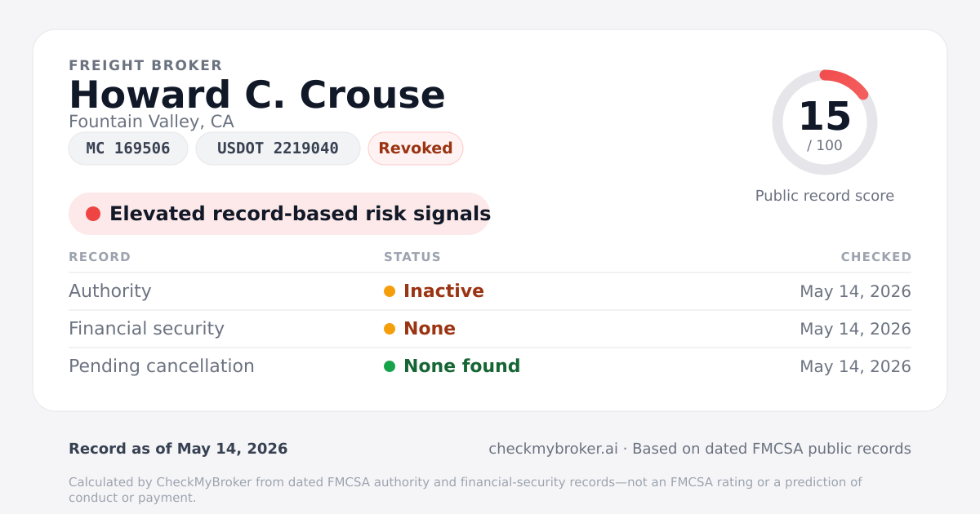Click the Revoked status badge
The image size is (980, 514).
(x=416, y=148)
